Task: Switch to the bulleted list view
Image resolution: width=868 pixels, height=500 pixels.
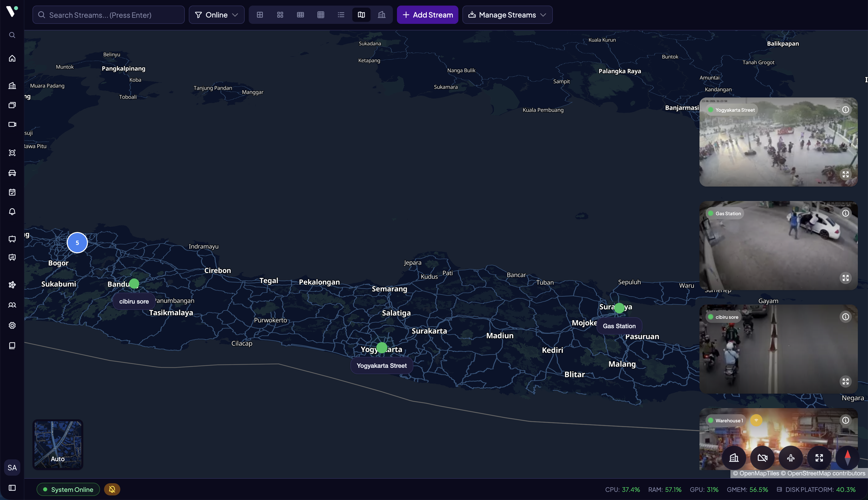Action: tap(341, 15)
